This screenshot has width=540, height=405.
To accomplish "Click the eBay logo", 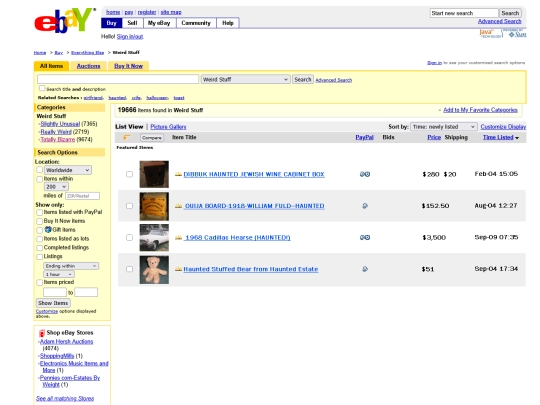I will pyautogui.click(x=65, y=20).
